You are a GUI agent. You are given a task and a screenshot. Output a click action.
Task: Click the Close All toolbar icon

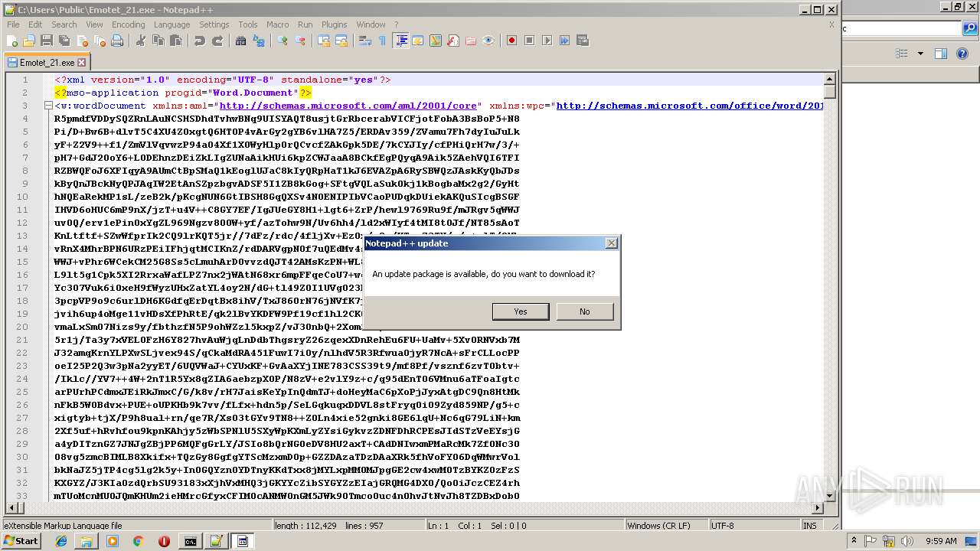100,41
